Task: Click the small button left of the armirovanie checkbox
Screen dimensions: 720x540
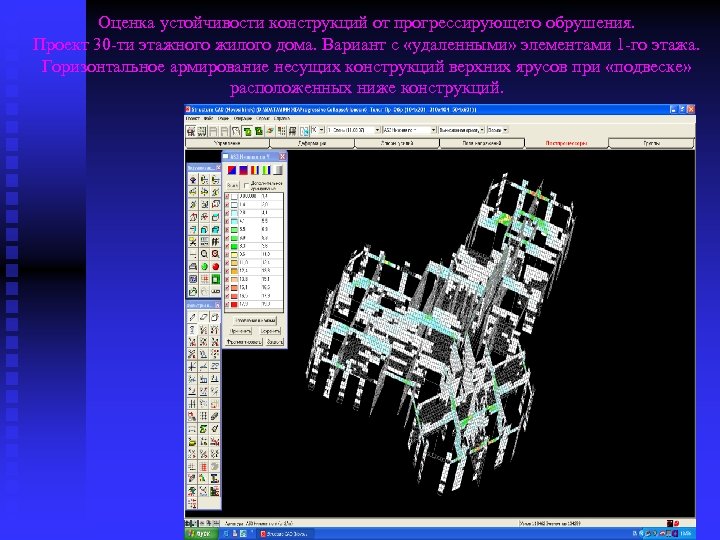Action: (233, 186)
